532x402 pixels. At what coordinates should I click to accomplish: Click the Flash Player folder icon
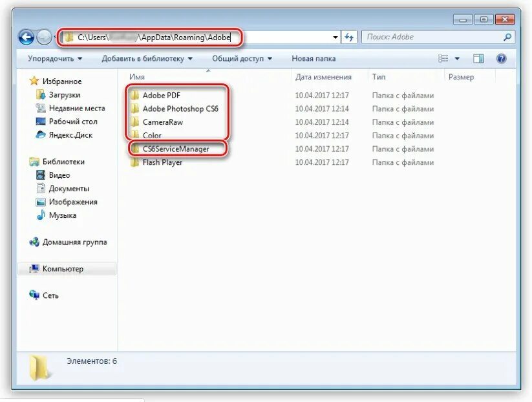coord(134,162)
